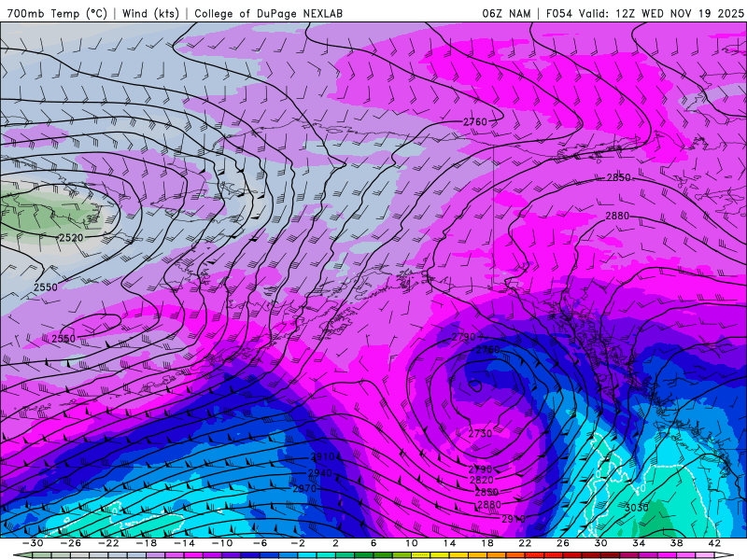The width and height of the screenshot is (747, 560).
Task: Click the positive 14 color scale label
Action: point(449,543)
